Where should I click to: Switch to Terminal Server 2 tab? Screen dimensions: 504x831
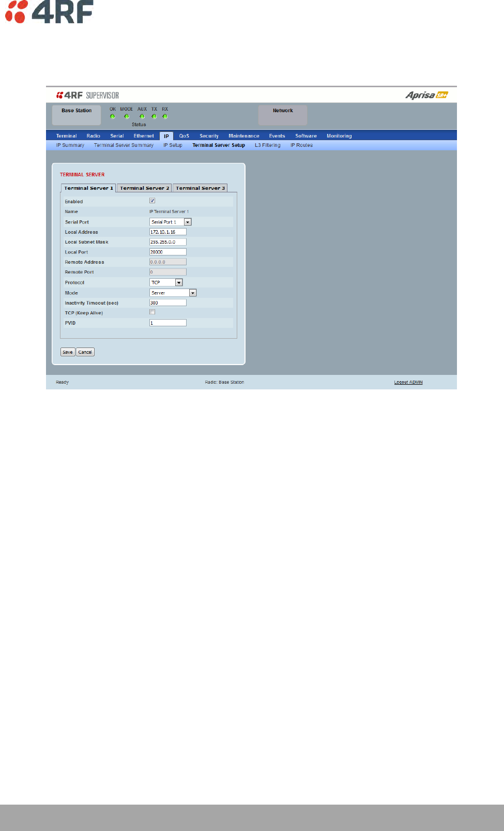(x=144, y=188)
